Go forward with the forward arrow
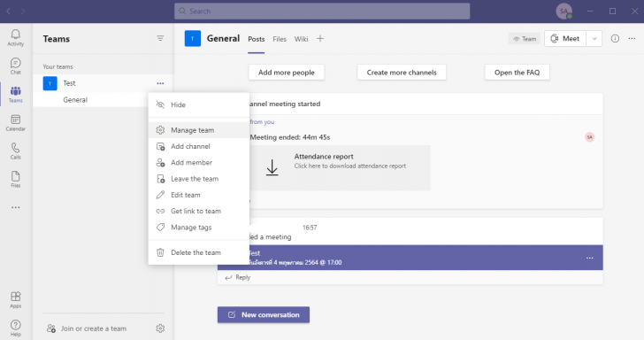Viewport: 644px width, 340px height. (23, 12)
